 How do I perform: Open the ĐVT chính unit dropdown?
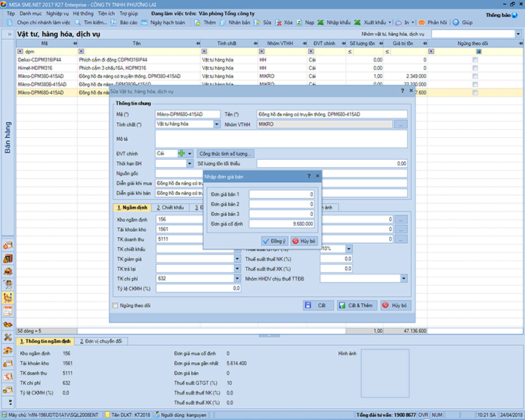click(x=190, y=154)
